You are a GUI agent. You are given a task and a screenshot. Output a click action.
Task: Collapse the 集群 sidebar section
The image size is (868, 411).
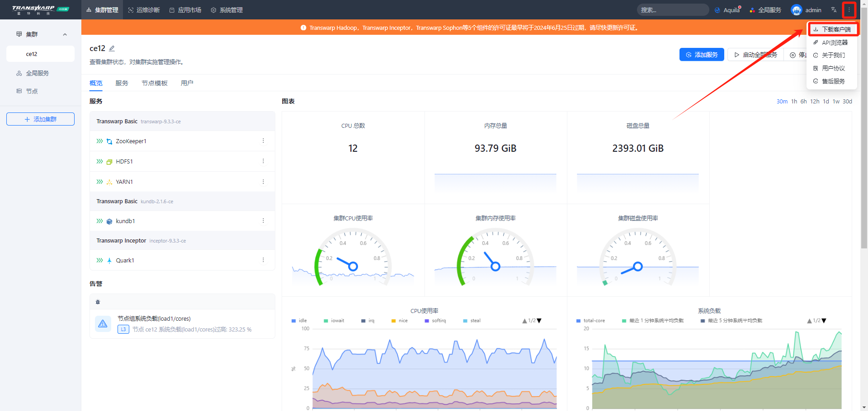coord(65,34)
